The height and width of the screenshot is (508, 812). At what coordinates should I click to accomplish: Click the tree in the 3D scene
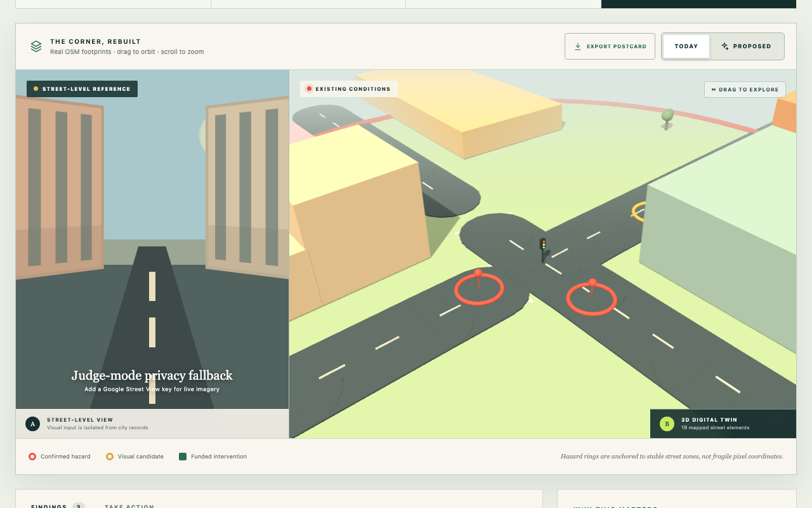point(667,119)
